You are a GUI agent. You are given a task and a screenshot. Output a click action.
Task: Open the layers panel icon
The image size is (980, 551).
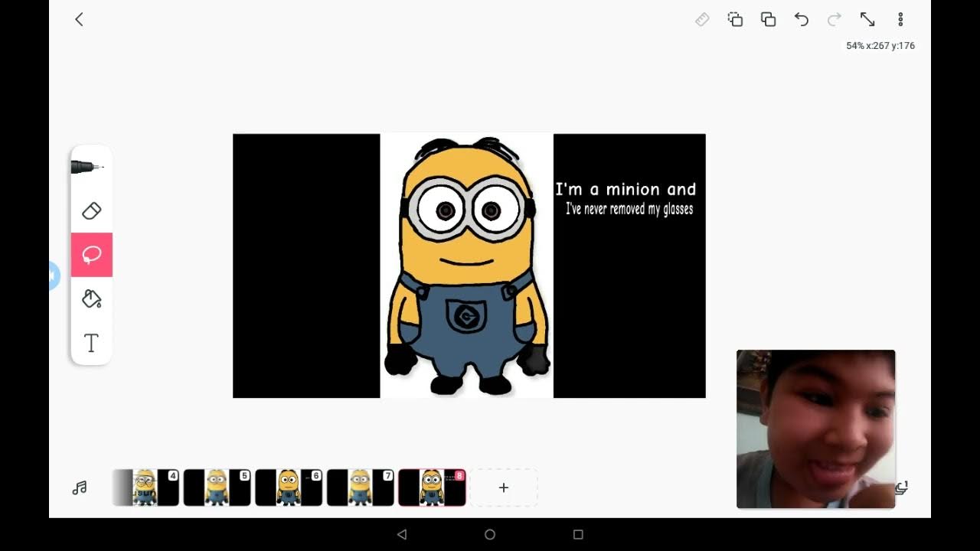click(x=901, y=487)
